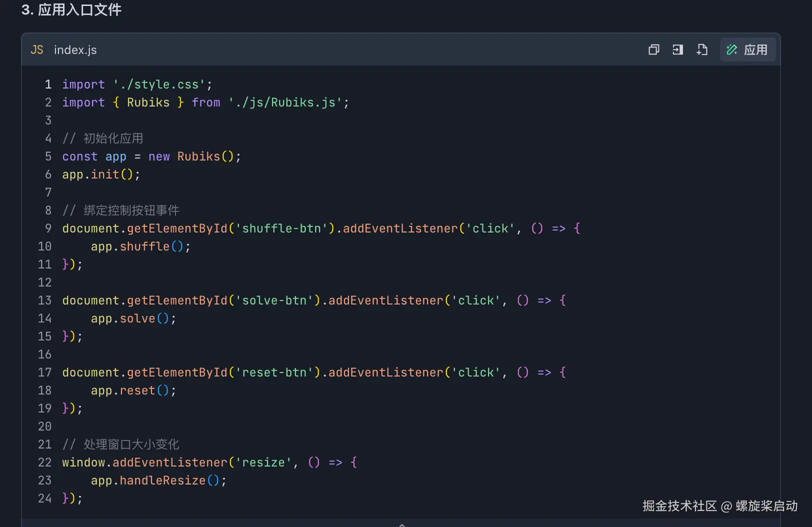Viewport: 812px width, 527px height.
Task: Expand the collapsed panel via bottom chevron
Action: (x=402, y=524)
